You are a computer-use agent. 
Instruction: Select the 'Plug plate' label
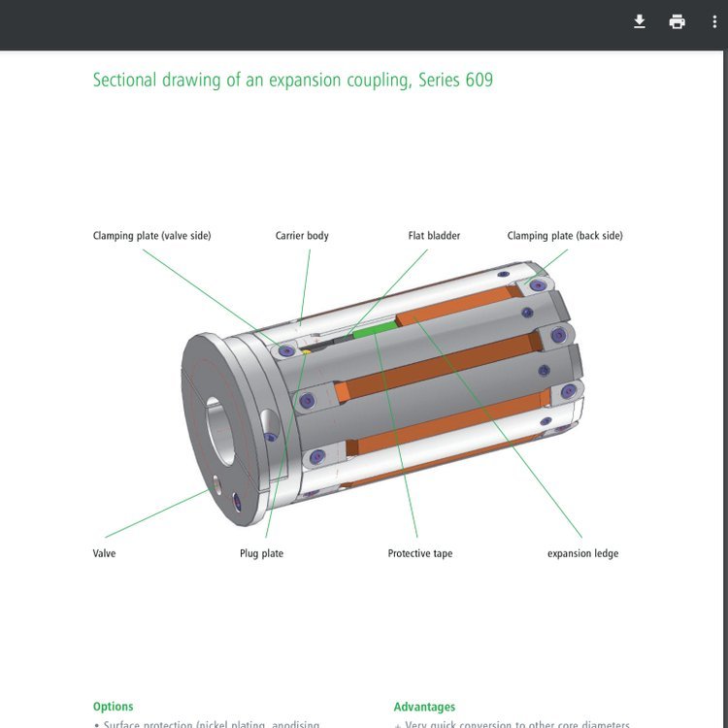pyautogui.click(x=261, y=553)
